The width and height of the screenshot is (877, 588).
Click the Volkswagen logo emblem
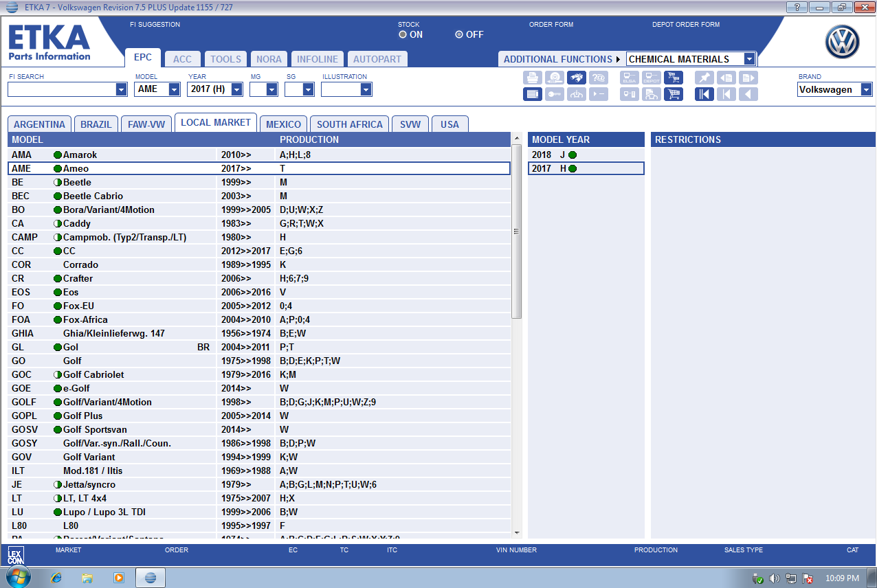tap(843, 43)
